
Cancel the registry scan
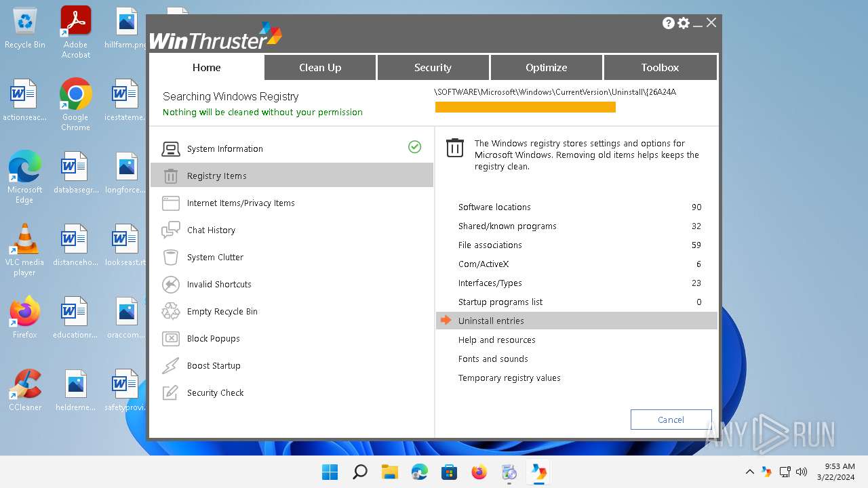pyautogui.click(x=671, y=420)
